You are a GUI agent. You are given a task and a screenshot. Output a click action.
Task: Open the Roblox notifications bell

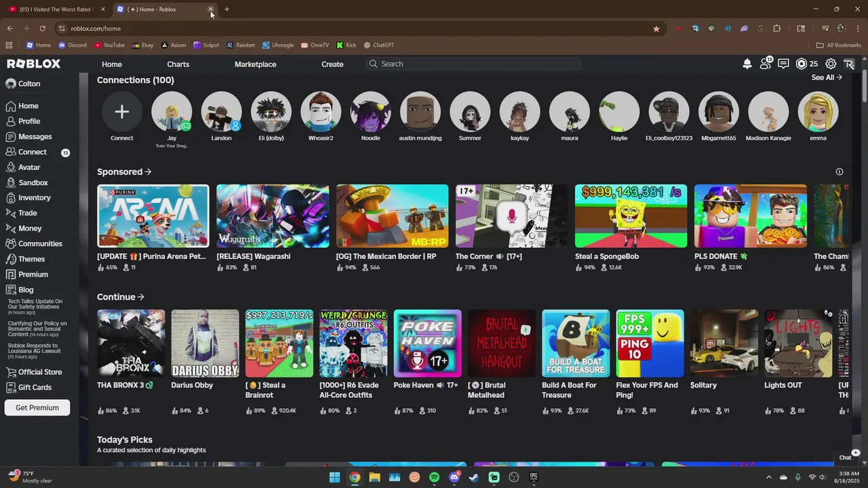pyautogui.click(x=747, y=64)
